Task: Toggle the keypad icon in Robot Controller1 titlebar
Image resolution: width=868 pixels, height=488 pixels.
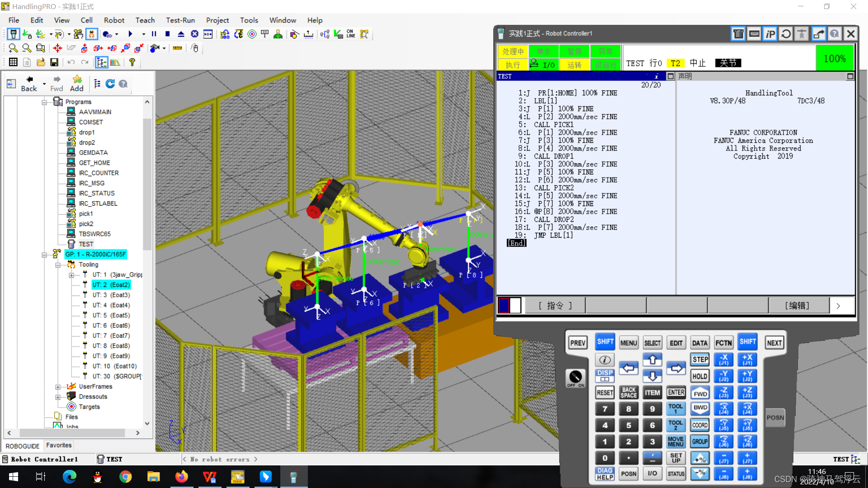Action: point(738,34)
